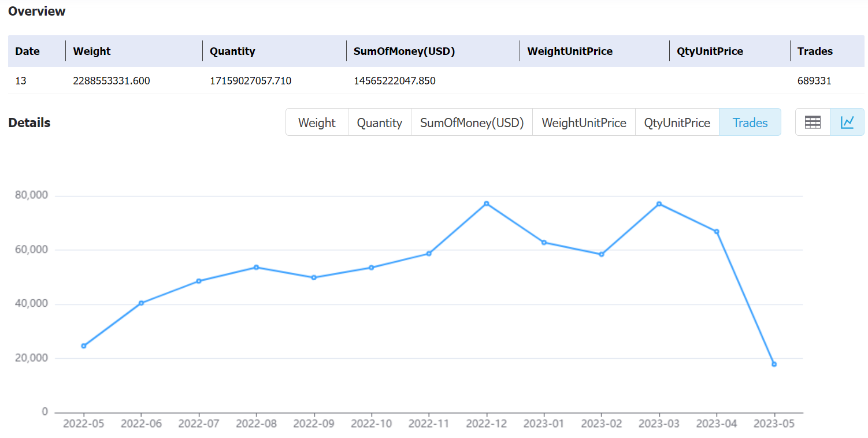Click the quantity value 17159027057.710
868x438 pixels.
(251, 81)
